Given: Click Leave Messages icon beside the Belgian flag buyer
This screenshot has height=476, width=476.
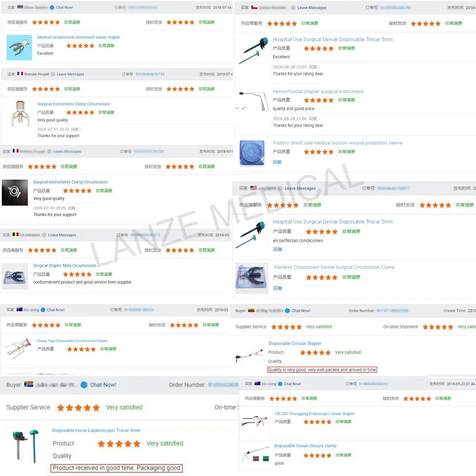Looking at the screenshot, I should click(44, 235).
